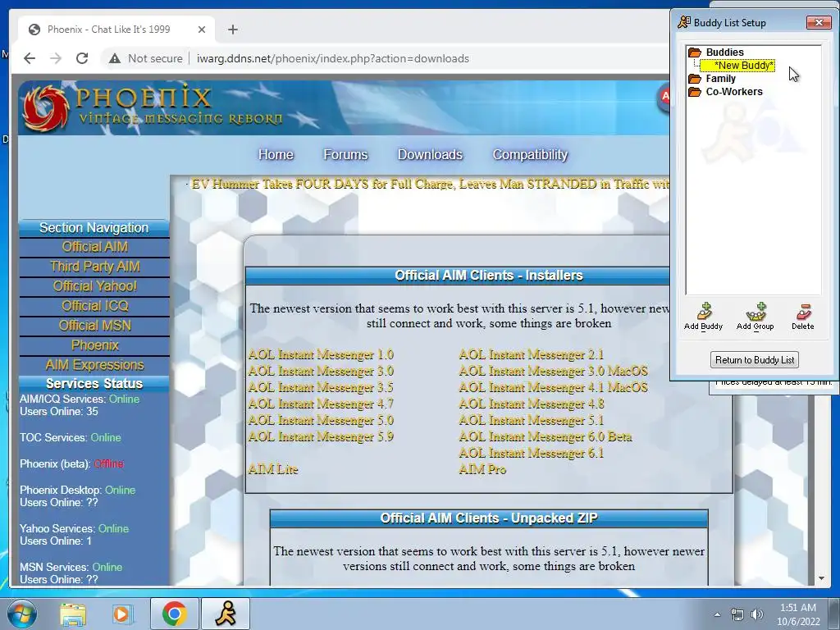This screenshot has width=840, height=630.
Task: Go to Official Yahoo! section
Action: click(x=94, y=286)
